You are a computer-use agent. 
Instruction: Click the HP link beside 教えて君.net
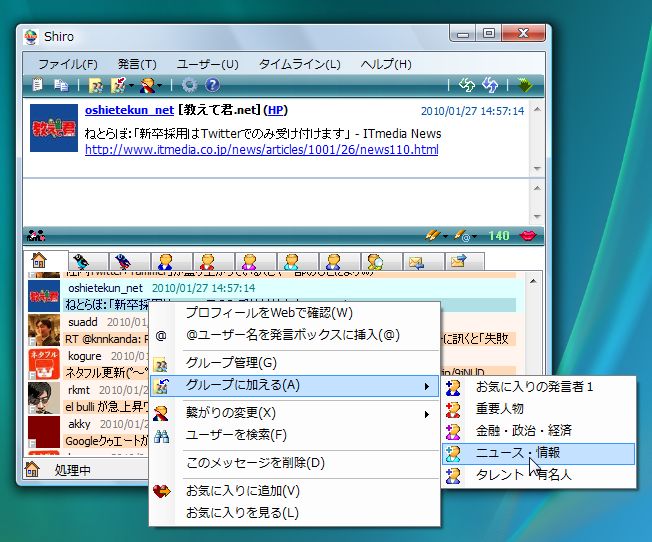(275, 110)
